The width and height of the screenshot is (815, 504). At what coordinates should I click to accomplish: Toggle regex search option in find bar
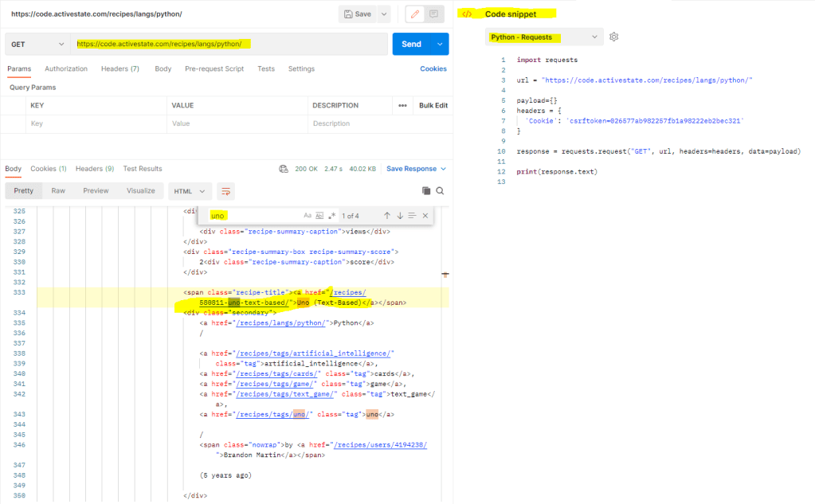pyautogui.click(x=331, y=216)
